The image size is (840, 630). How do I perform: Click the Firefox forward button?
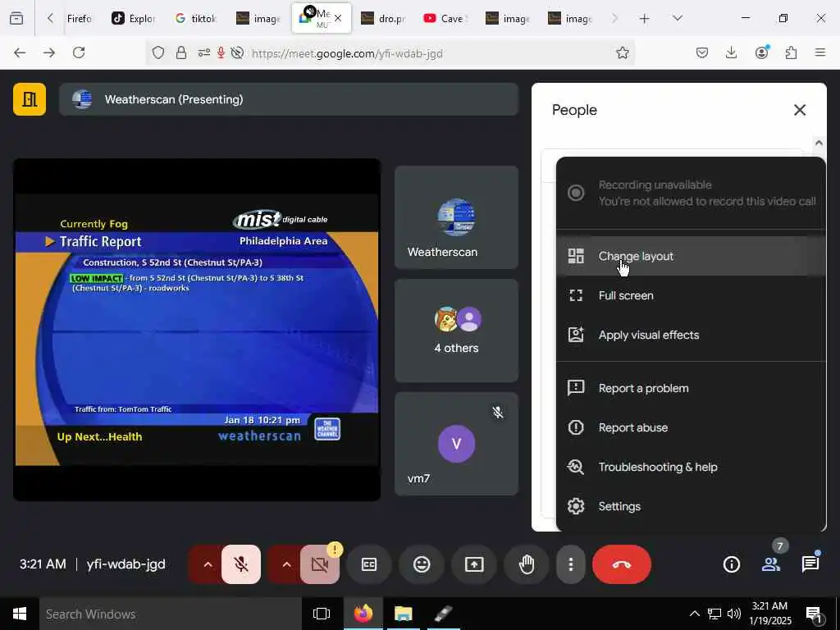[49, 52]
